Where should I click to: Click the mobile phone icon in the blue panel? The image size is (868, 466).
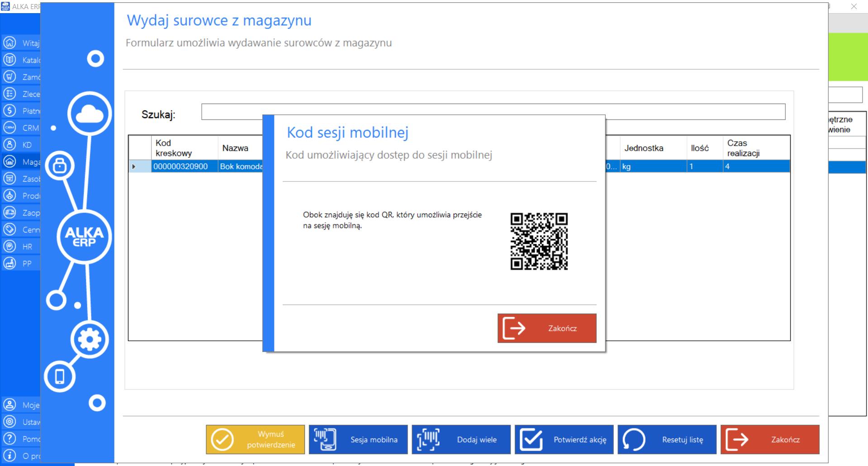pos(60,376)
